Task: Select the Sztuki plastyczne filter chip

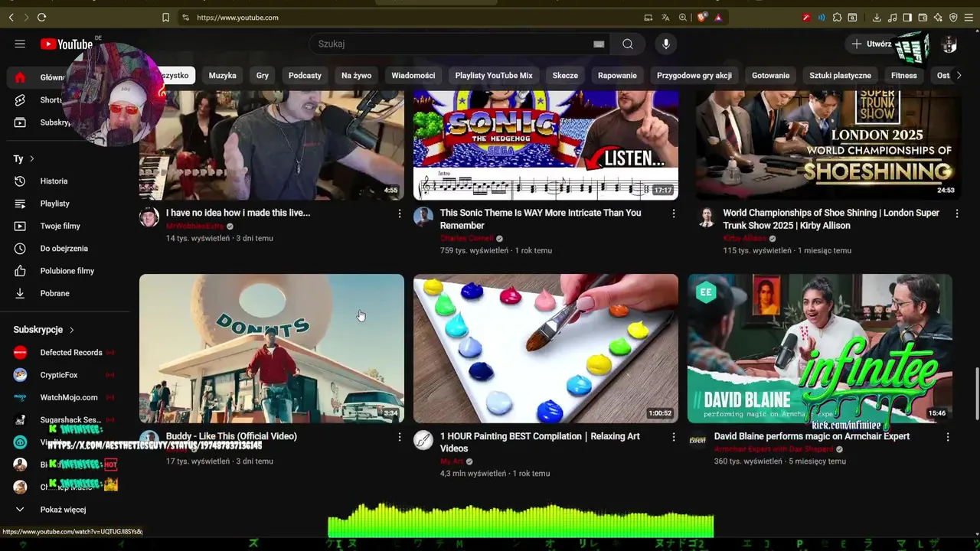Action: click(840, 75)
